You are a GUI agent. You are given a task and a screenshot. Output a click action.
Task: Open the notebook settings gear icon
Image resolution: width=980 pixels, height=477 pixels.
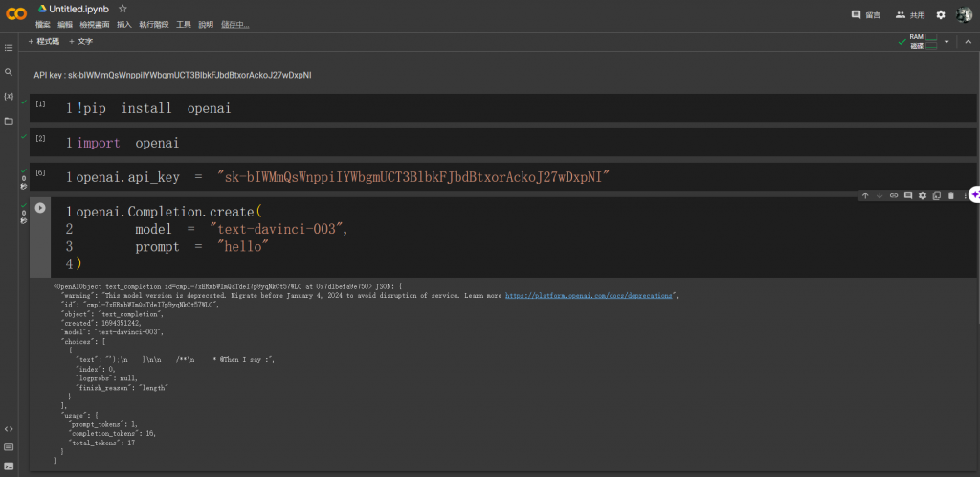tap(941, 14)
